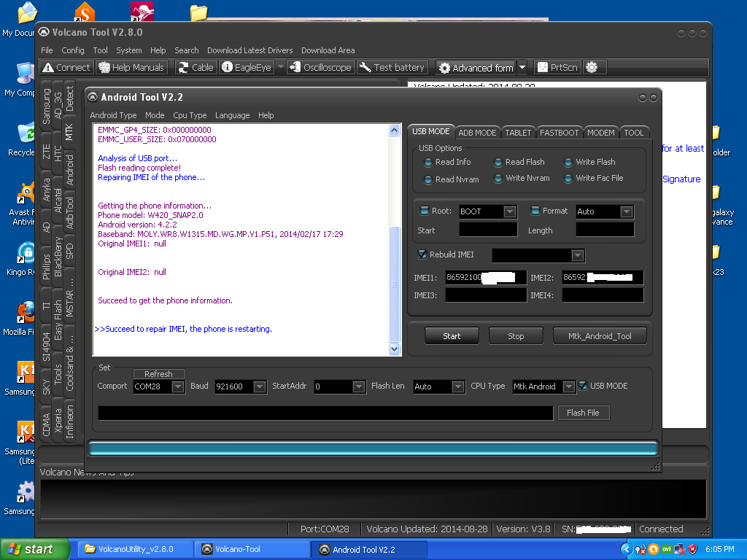
Task: Click the Cable tool icon
Action: pyautogui.click(x=196, y=67)
